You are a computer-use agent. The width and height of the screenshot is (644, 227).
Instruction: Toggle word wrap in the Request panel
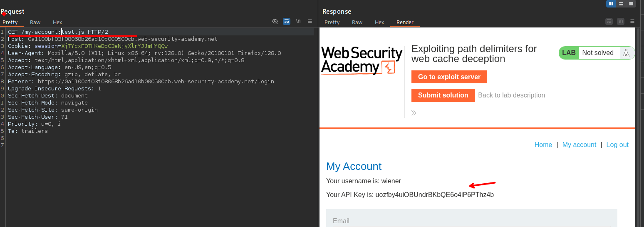click(286, 21)
